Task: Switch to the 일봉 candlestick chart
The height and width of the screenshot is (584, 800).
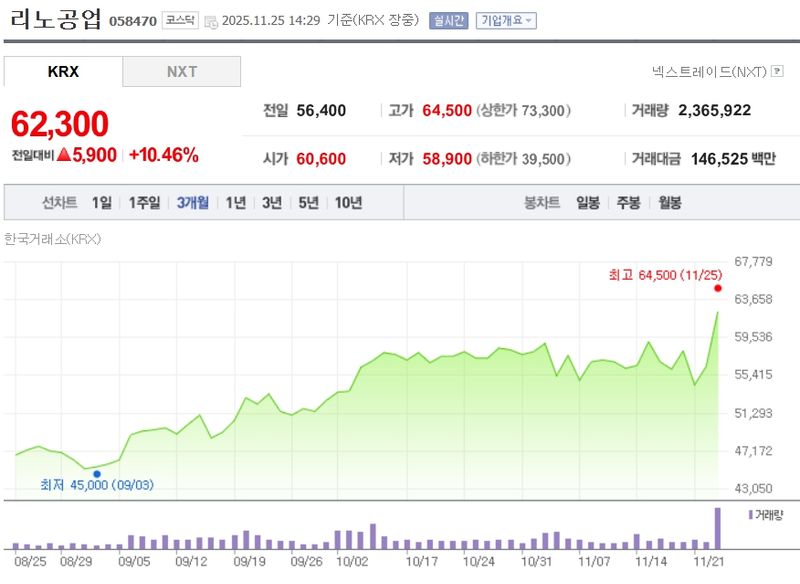Action: (588, 202)
